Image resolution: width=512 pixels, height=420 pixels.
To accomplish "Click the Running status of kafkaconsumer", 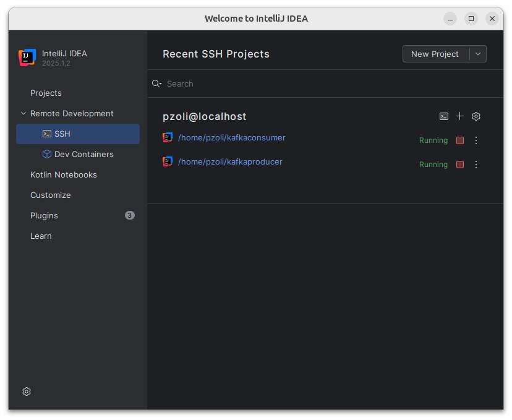I will point(433,140).
